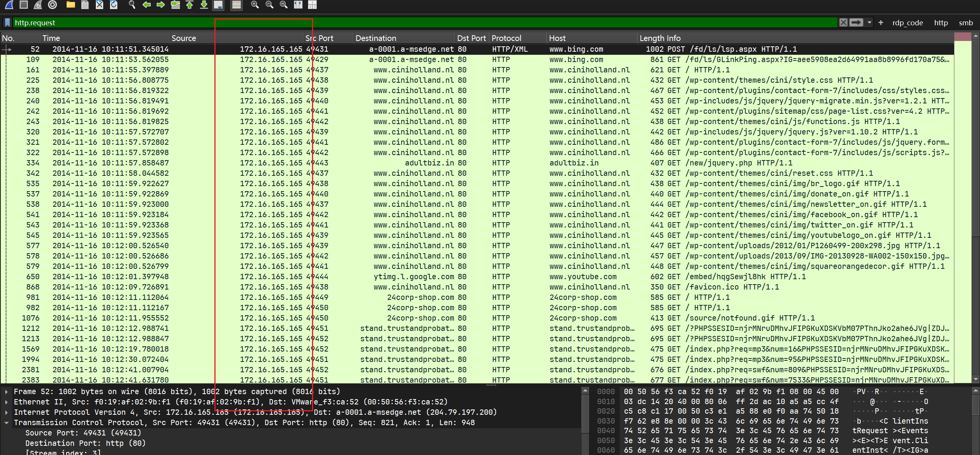Sort by the Destination column header
980x455 pixels.
tap(376, 38)
